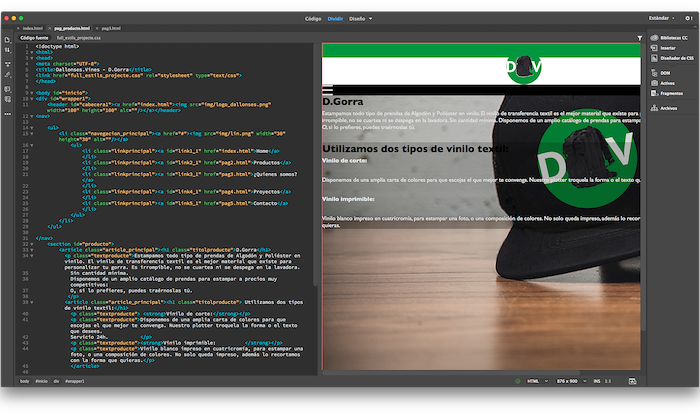Image resolution: width=700 pixels, height=416 pixels.
Task: Click the sync settings gear icon at top right
Action: pos(688,18)
